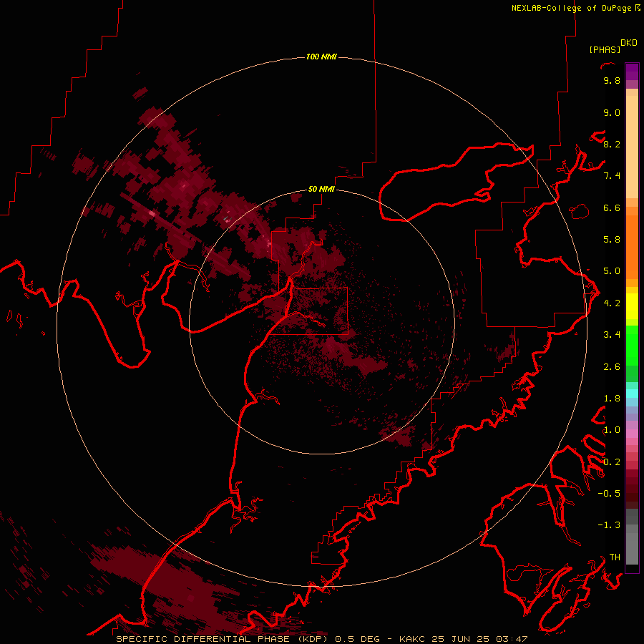Click the -1.3 value on the color scale

(609, 525)
